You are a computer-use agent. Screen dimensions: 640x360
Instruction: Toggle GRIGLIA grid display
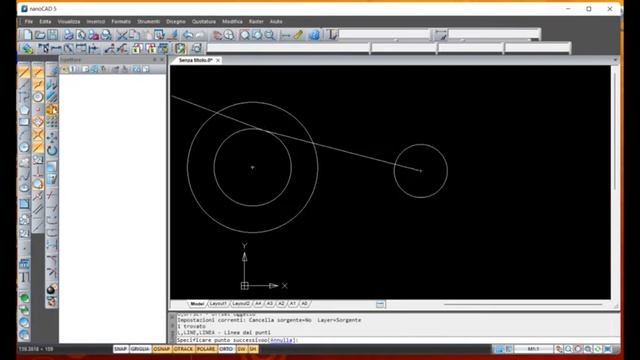(140, 349)
